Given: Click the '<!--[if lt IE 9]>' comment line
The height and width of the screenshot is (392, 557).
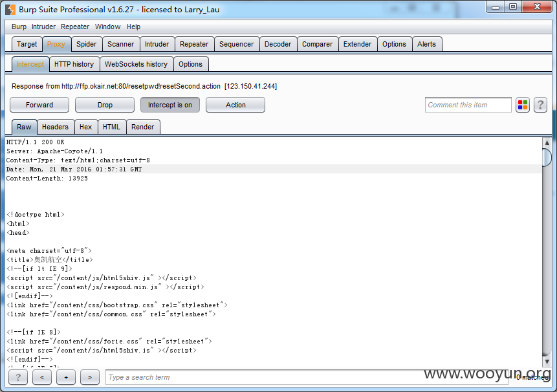Looking at the screenshot, I should point(39,269).
